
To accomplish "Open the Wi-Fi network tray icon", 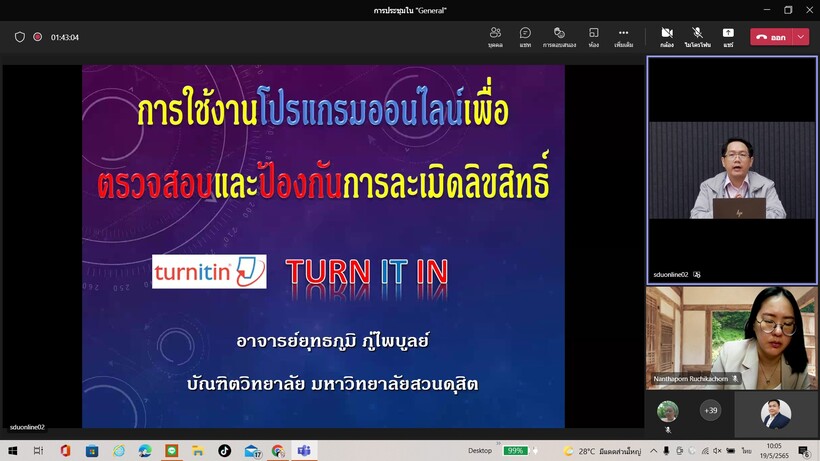I will (705, 451).
